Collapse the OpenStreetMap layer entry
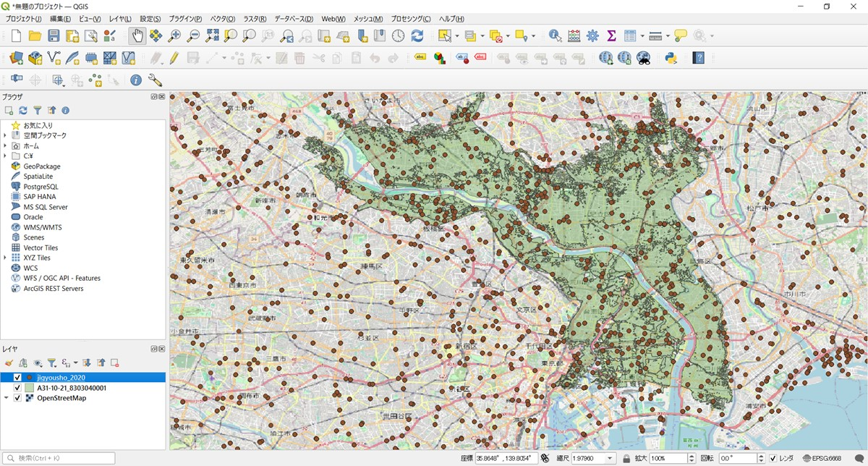868x466 pixels. coord(6,398)
